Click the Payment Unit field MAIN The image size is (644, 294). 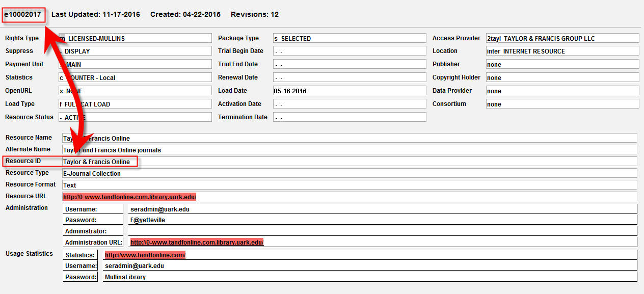point(135,64)
